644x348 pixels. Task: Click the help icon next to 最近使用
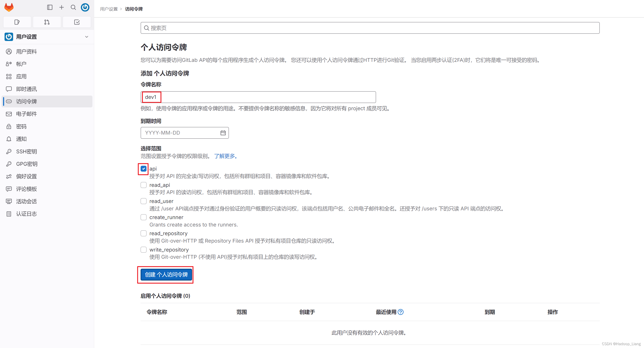pyautogui.click(x=400, y=312)
